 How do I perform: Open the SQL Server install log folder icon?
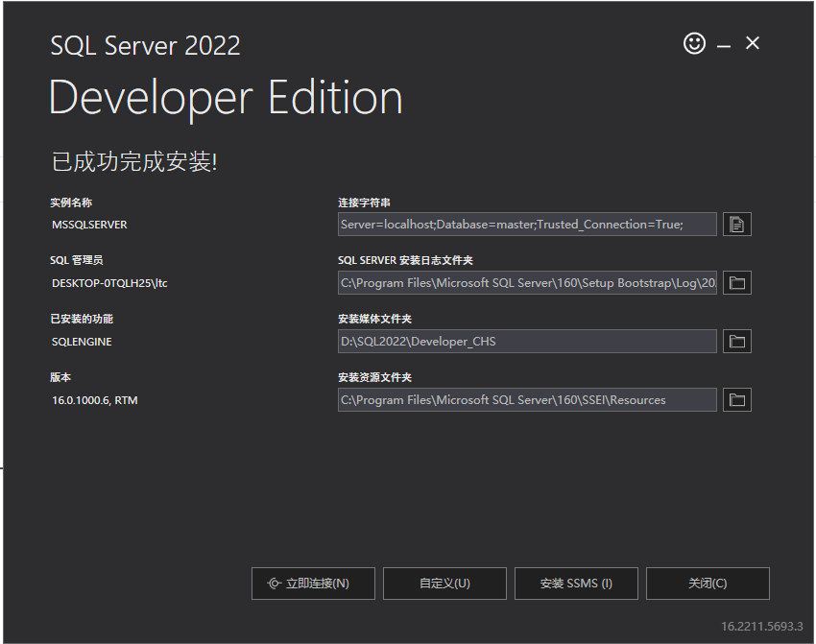(x=736, y=283)
